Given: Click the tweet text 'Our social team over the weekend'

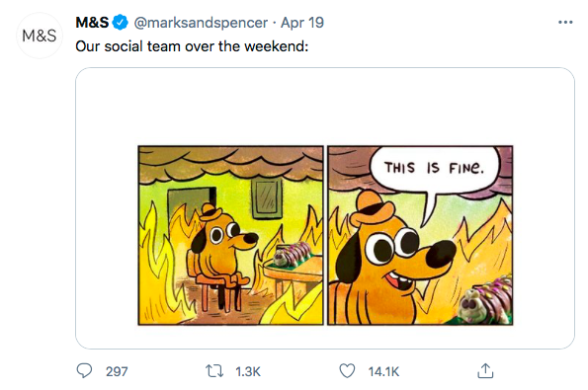Looking at the screenshot, I should click(192, 46).
